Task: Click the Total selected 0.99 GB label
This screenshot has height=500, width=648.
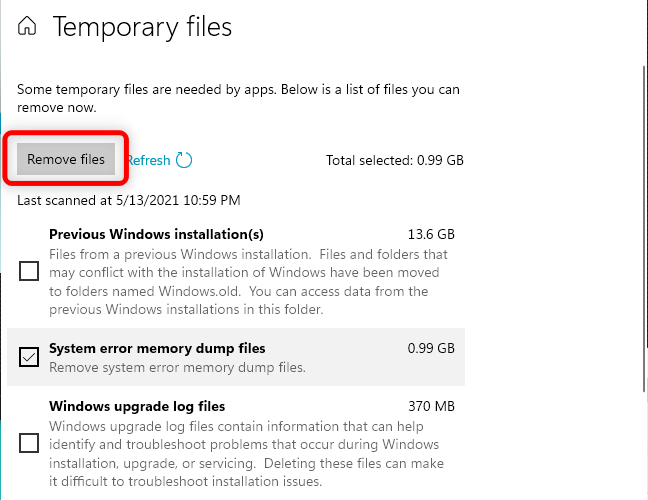Action: pos(394,160)
